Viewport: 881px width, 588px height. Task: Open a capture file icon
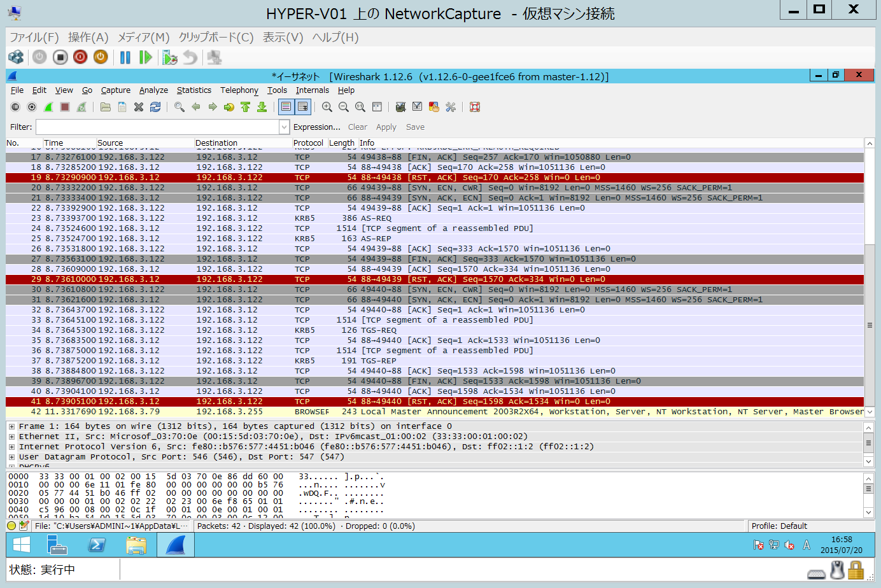pyautogui.click(x=106, y=107)
